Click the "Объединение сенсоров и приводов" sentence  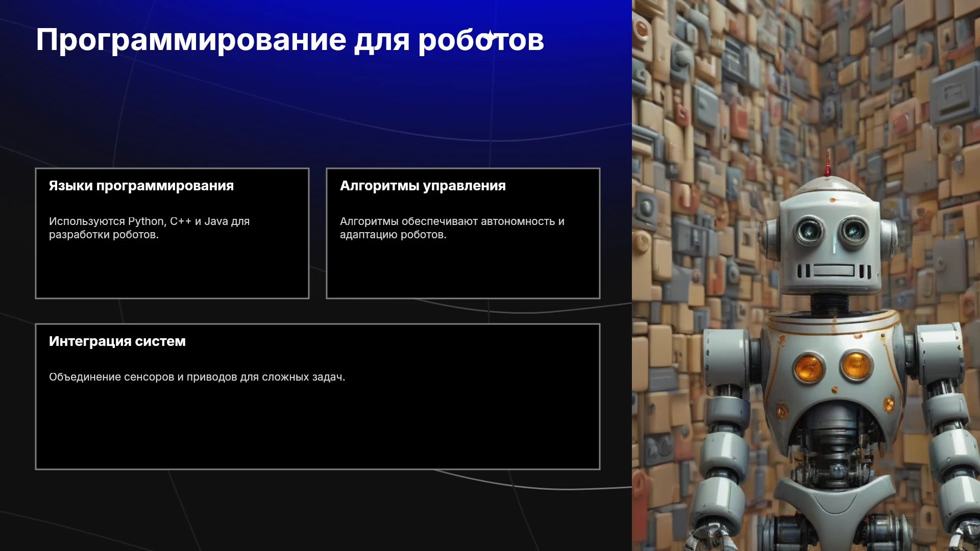[197, 377]
